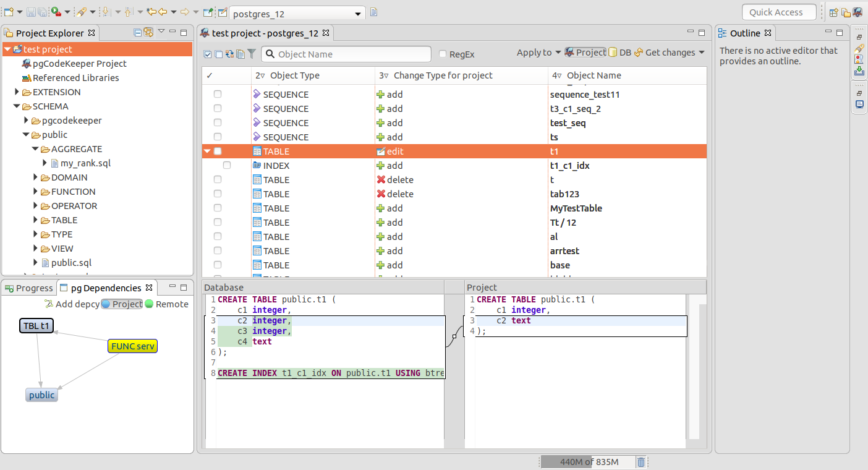Click the Add depcy icon

click(49, 304)
